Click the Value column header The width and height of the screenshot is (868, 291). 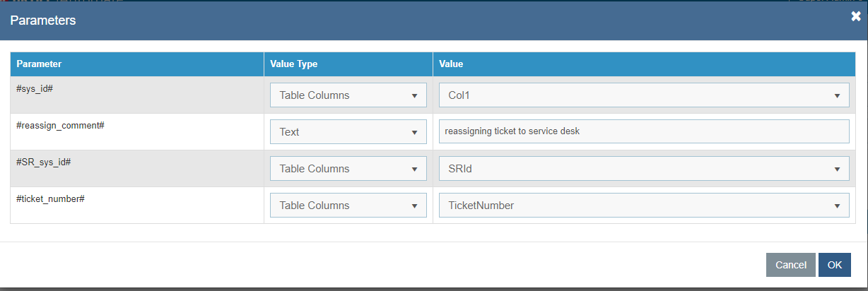pos(451,64)
